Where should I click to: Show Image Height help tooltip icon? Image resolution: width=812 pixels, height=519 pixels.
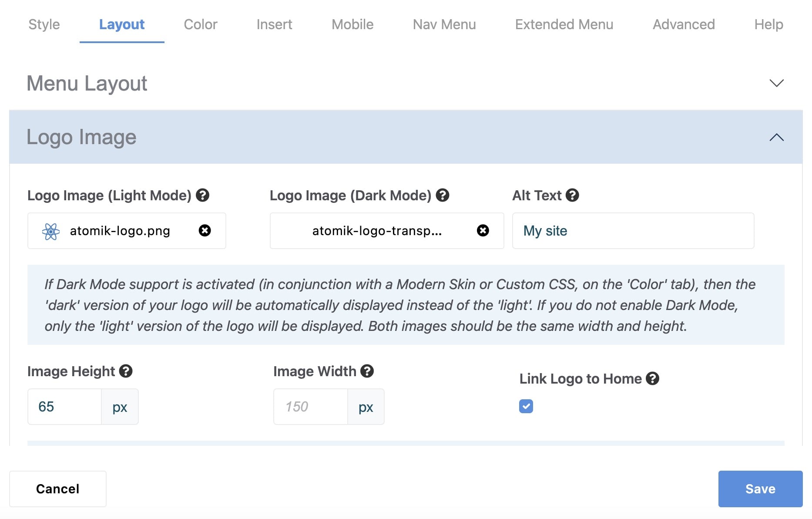click(126, 371)
